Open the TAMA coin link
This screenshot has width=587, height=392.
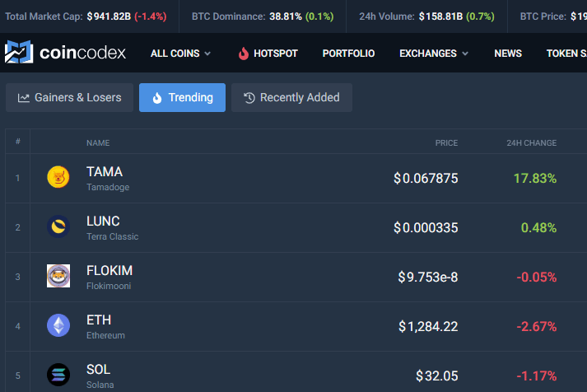105,172
